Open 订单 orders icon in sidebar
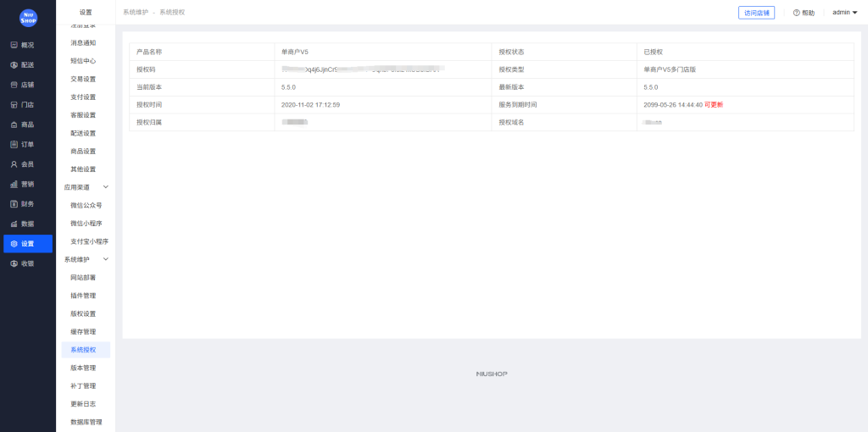Screen dimensions: 868x432 point(14,144)
